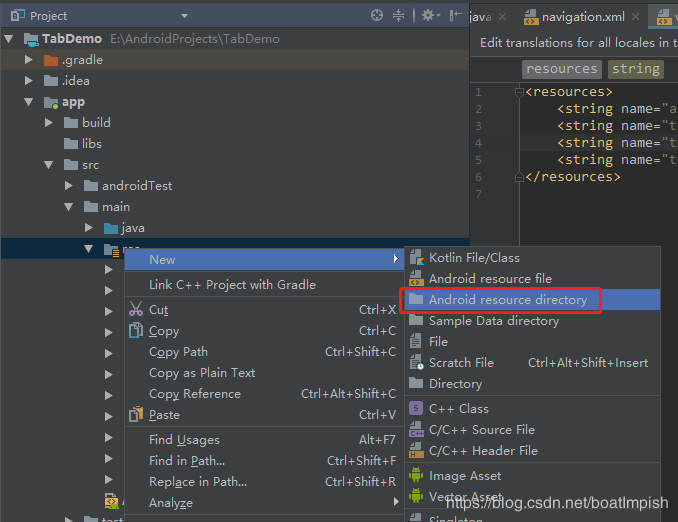Click the Kotlin File/Class icon
Viewport: 678px width, 522px height.
[x=416, y=257]
